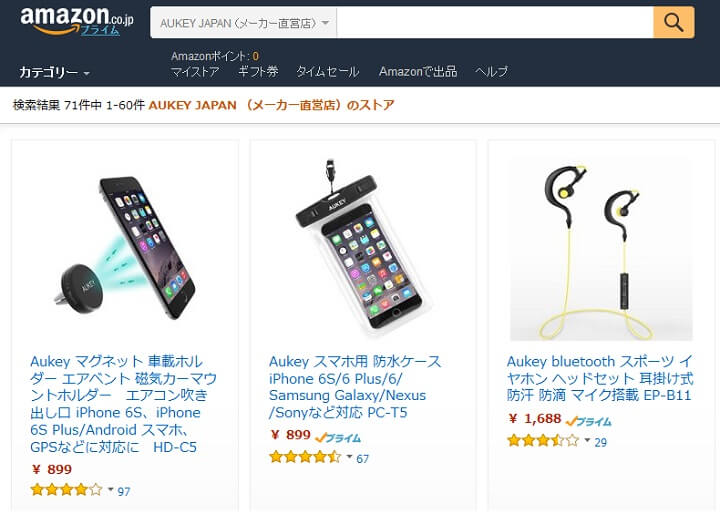
Task: Click inside the search text field
Action: (x=495, y=23)
